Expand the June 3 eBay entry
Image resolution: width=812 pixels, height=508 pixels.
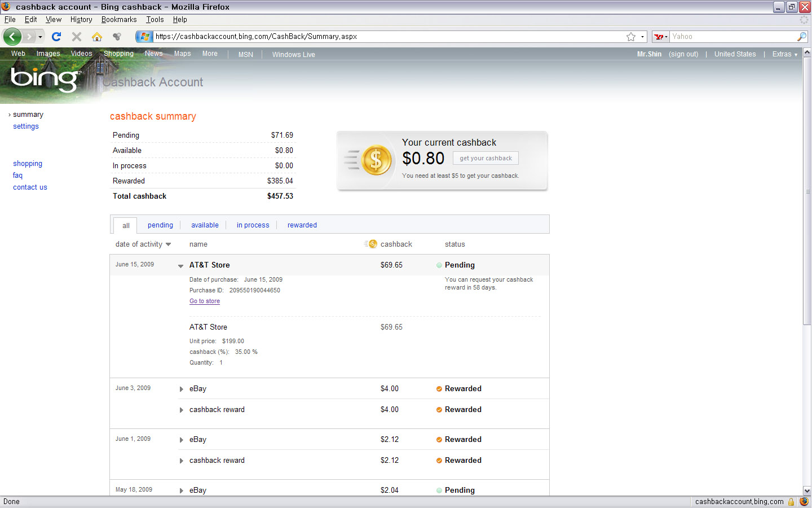181,389
